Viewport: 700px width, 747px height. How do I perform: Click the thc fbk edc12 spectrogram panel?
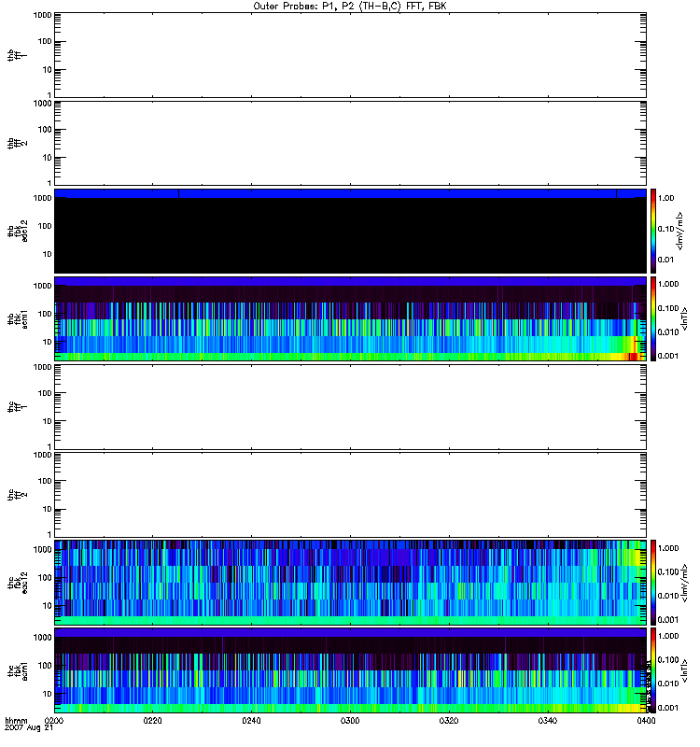pos(350,581)
